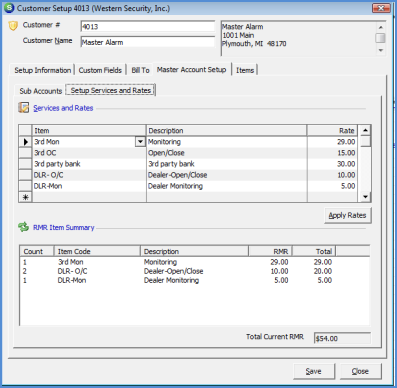Close the Customer Setup window with X
Screen dimensions: 397x388
point(381,8)
